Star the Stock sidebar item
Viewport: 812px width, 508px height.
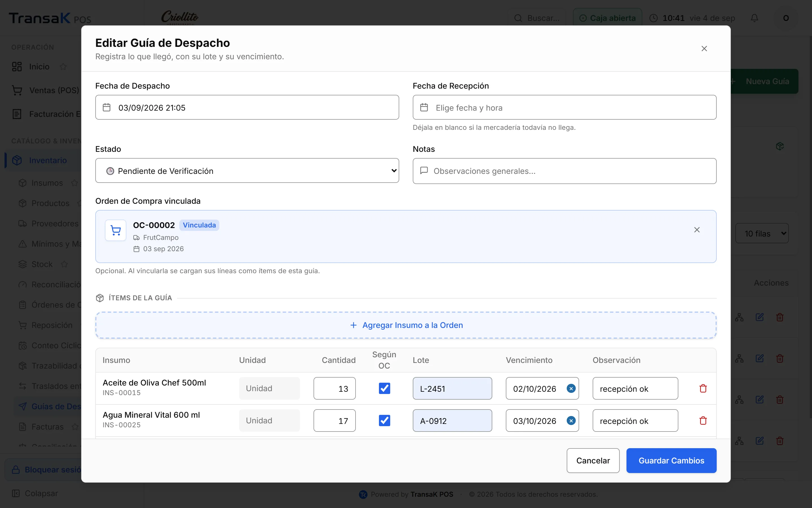(64, 264)
